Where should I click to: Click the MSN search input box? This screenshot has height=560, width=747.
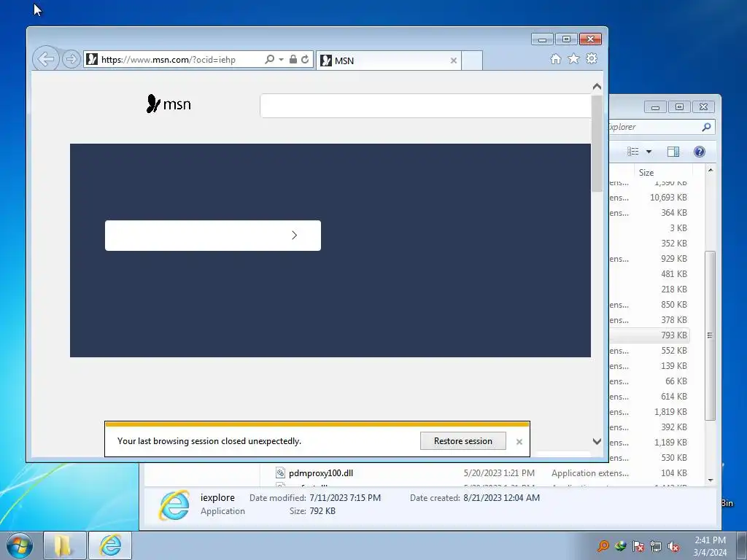(x=425, y=106)
